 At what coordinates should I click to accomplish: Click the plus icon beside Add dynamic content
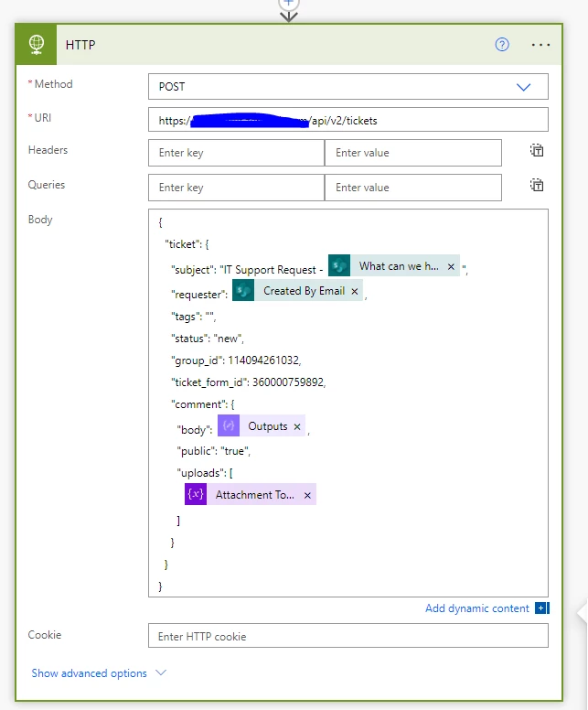click(x=542, y=608)
